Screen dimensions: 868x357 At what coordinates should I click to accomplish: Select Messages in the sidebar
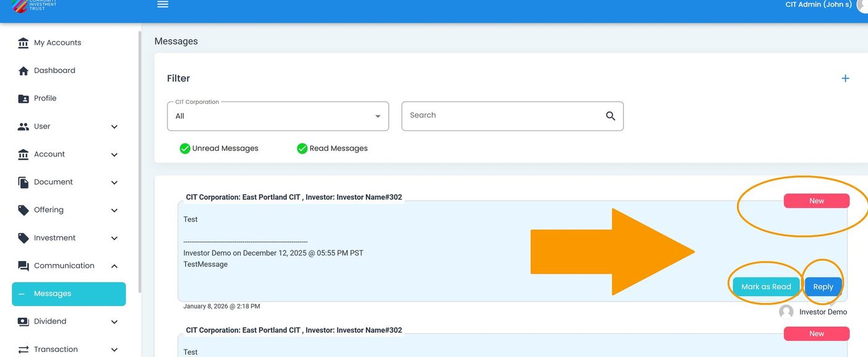point(69,294)
